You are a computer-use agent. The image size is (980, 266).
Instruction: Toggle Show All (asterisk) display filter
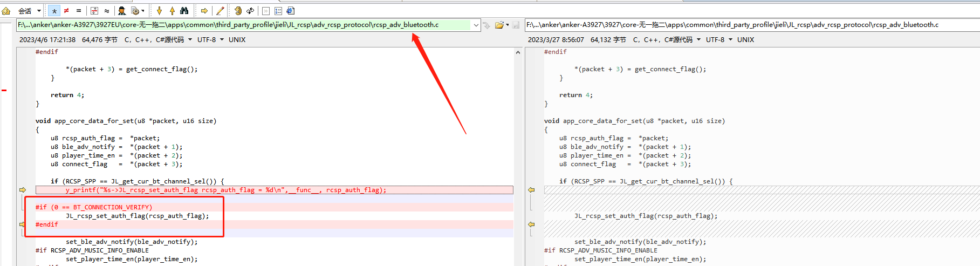[x=54, y=11]
